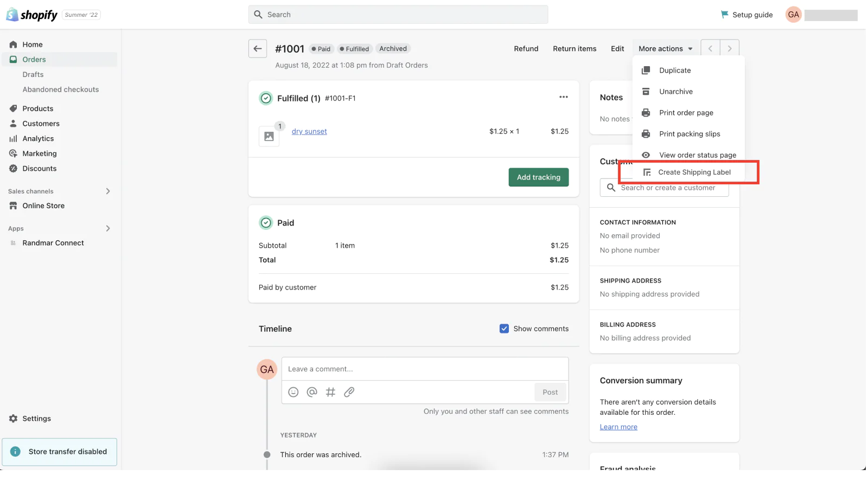This screenshot has height=488, width=868.
Task: Expand the Sales channels section
Action: [108, 191]
